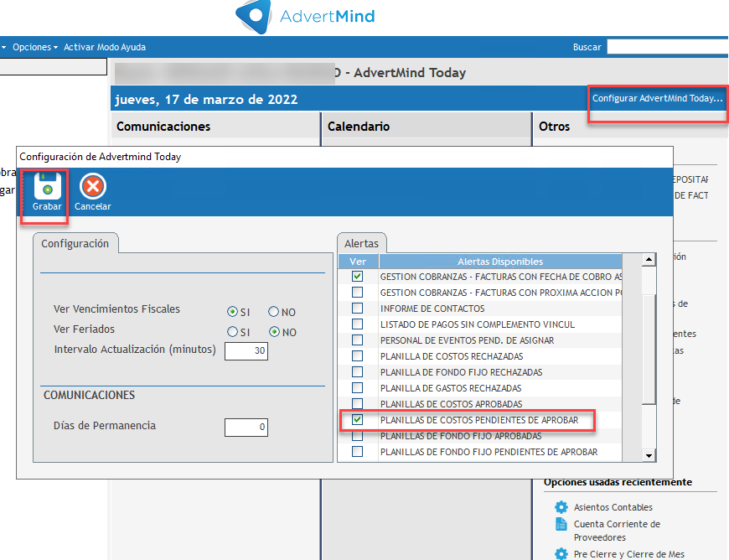
Task: Click alerts list scroll up arrow
Action: pos(649,260)
